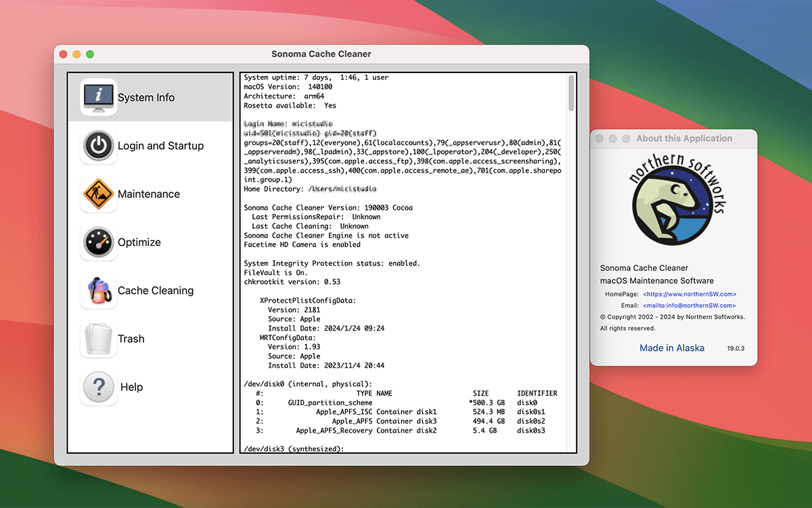
Task: Click the Made in Alaska text
Action: [672, 348]
